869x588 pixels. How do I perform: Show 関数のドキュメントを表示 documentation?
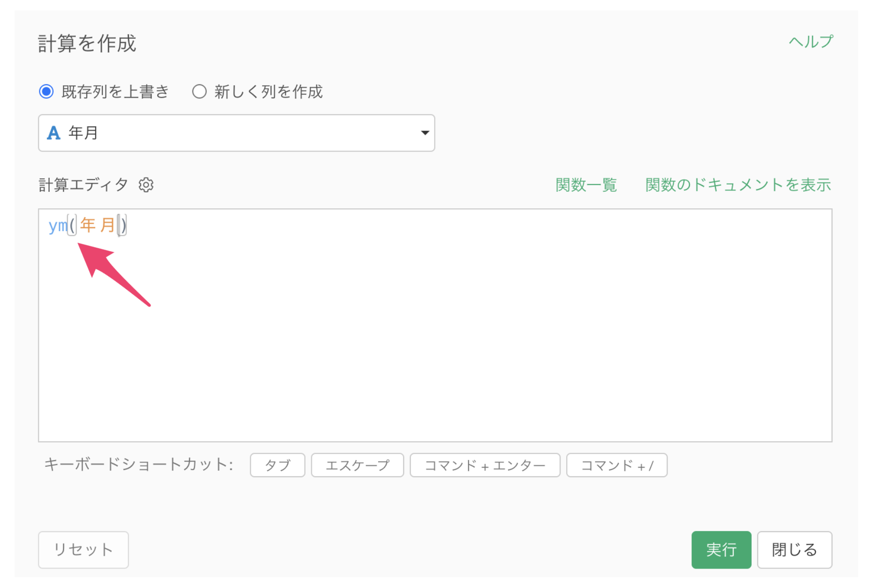(738, 185)
